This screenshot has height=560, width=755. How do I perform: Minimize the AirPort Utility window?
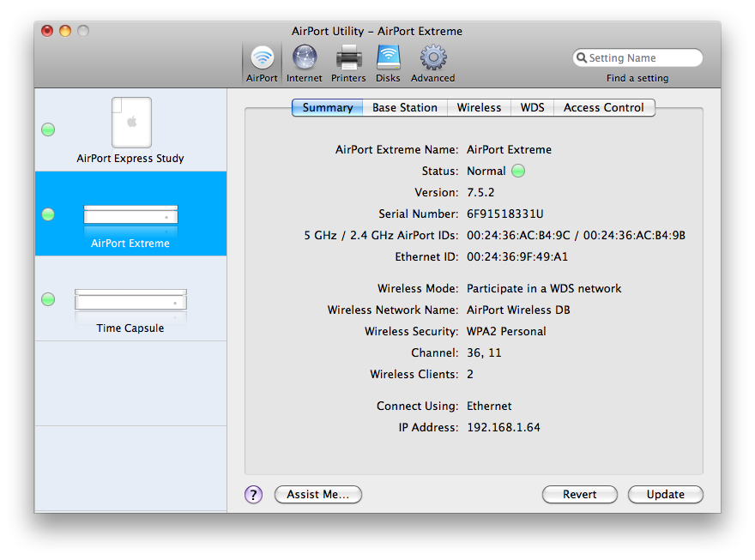tap(65, 31)
